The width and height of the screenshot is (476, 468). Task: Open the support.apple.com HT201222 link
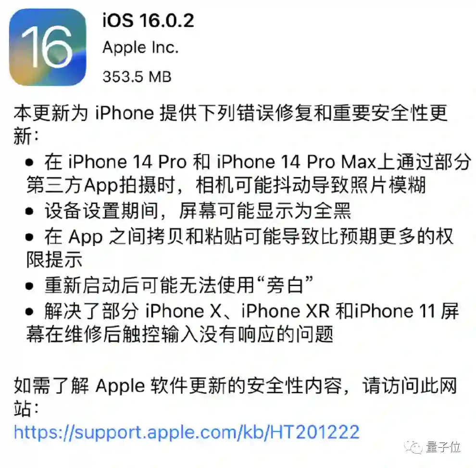tap(187, 432)
